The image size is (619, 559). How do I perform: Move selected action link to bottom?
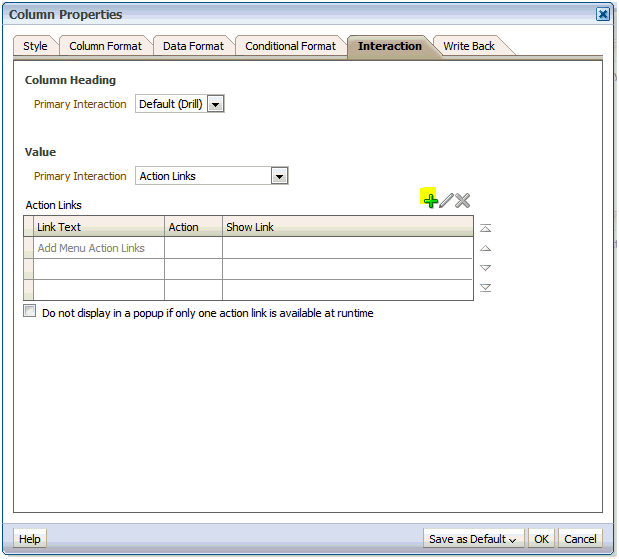[x=485, y=288]
